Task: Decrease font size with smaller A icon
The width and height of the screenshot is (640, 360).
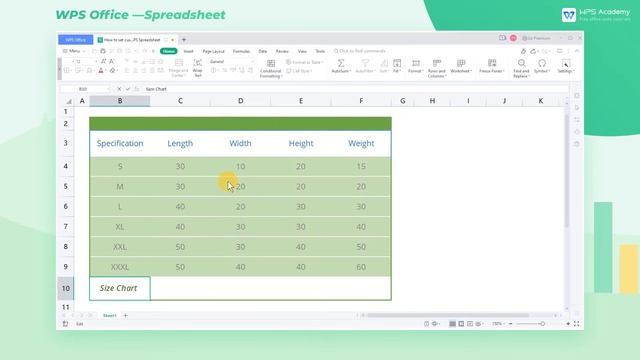Action: [111, 61]
